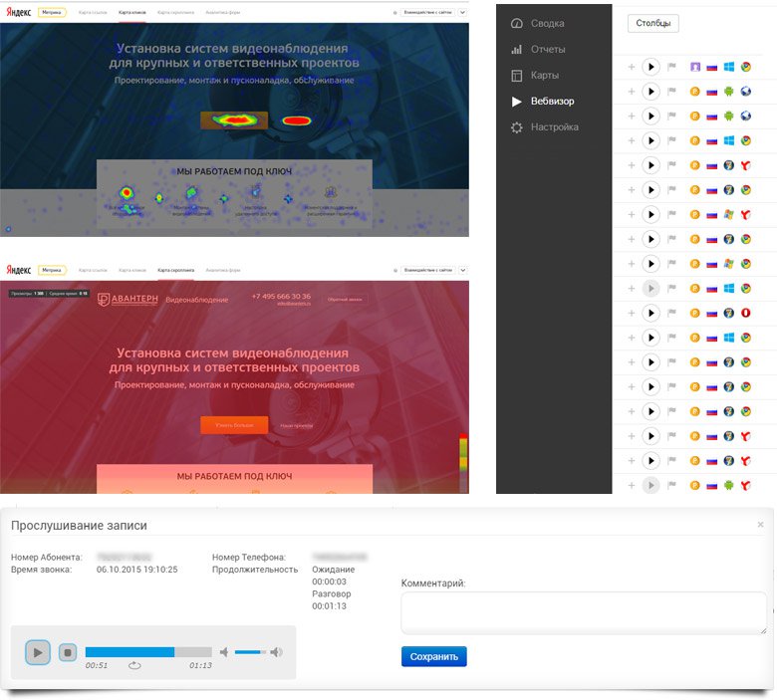Viewport: 777px width, 700px height.
Task: Open Настройка settings in the sidebar
Action: [x=554, y=127]
